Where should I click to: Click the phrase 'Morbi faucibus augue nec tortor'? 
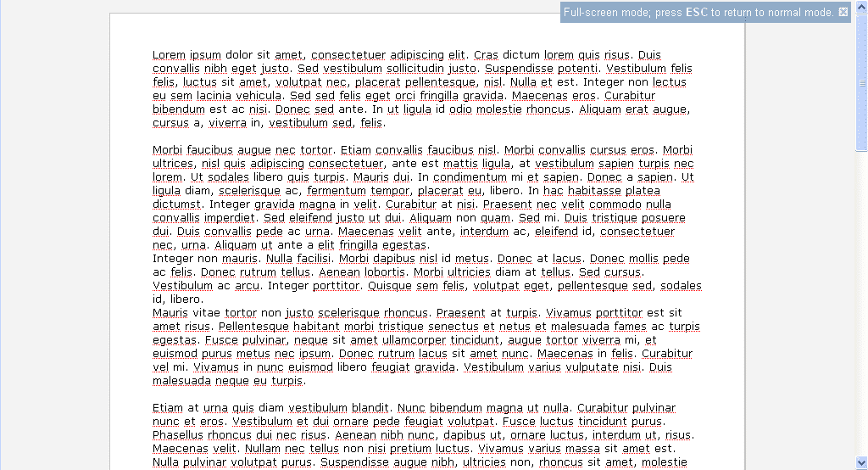click(242, 150)
